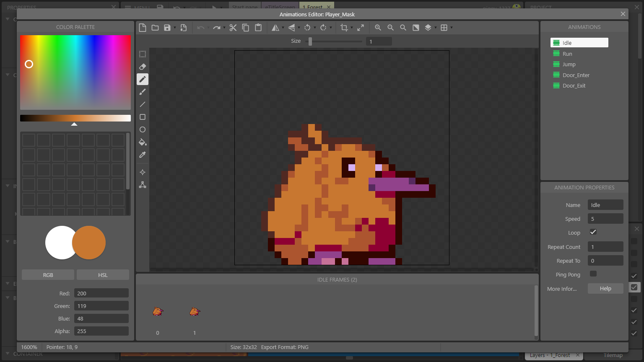
Task: Click the zoom in magnifier icon
Action: click(x=378, y=28)
